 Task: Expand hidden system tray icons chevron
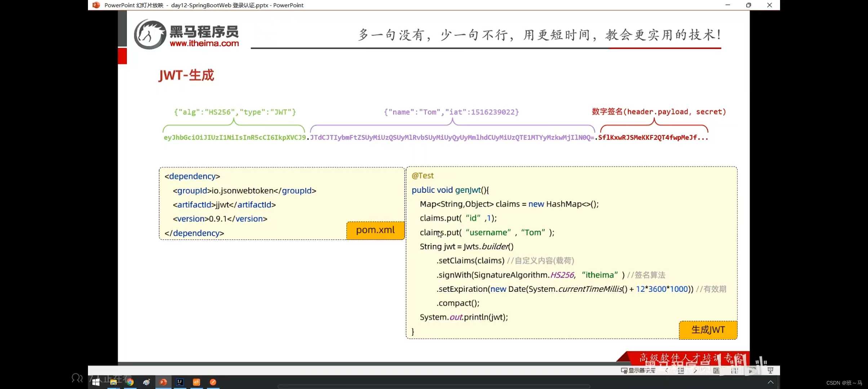coord(771,383)
